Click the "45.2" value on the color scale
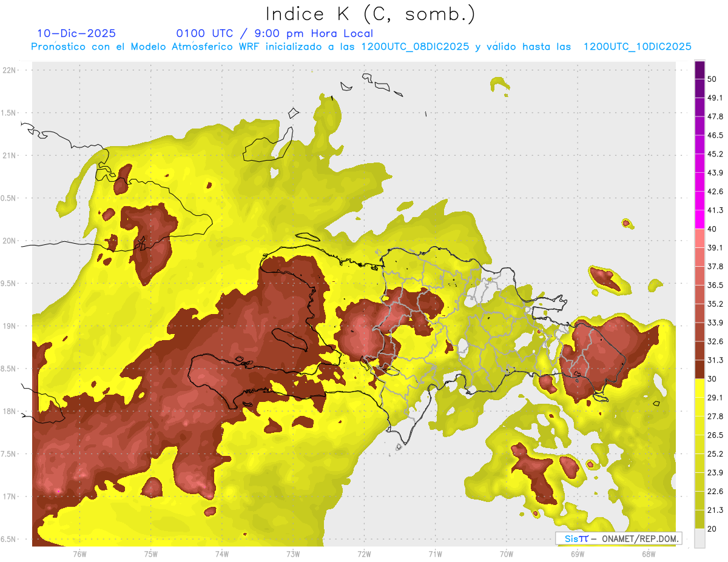 pos(715,155)
